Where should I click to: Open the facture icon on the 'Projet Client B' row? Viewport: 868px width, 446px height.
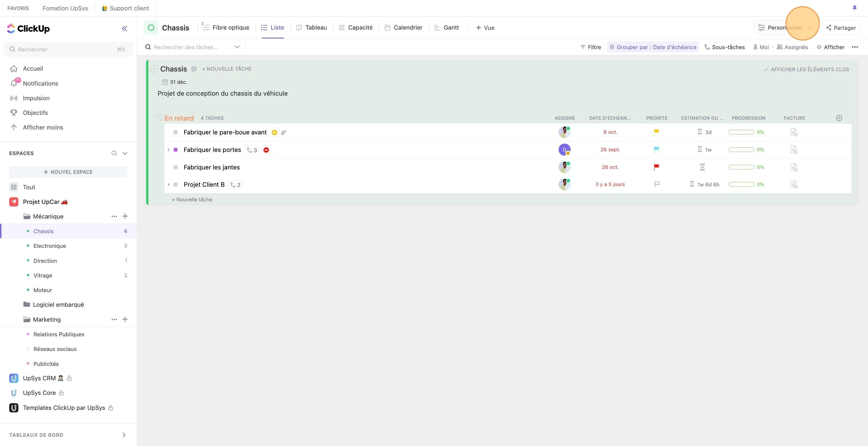[x=794, y=184]
